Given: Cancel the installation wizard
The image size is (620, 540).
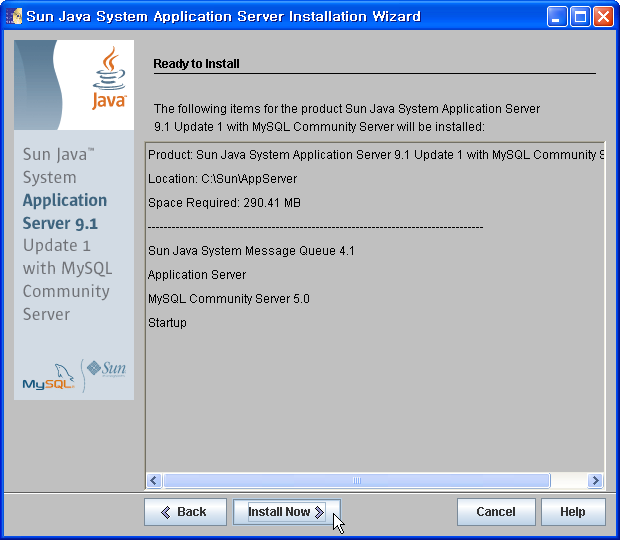Looking at the screenshot, I should [496, 512].
